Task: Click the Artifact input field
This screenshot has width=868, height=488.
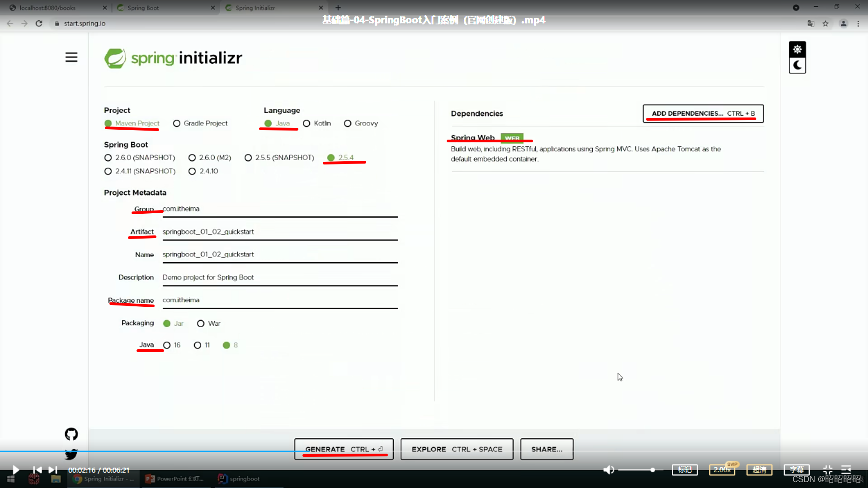Action: tap(280, 232)
